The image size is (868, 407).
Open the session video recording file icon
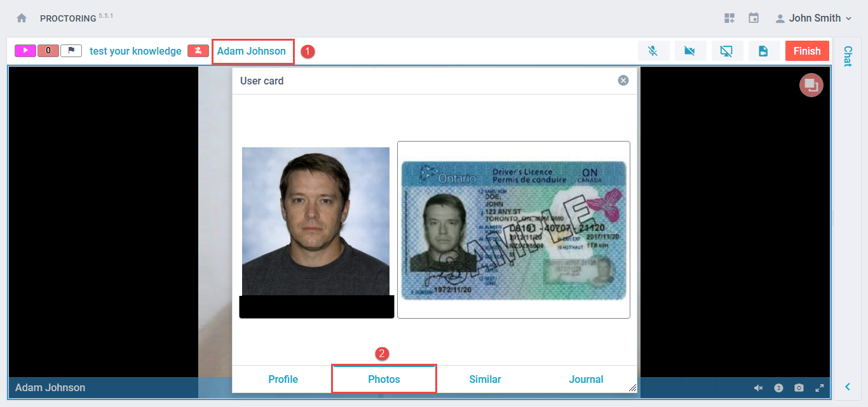click(764, 51)
